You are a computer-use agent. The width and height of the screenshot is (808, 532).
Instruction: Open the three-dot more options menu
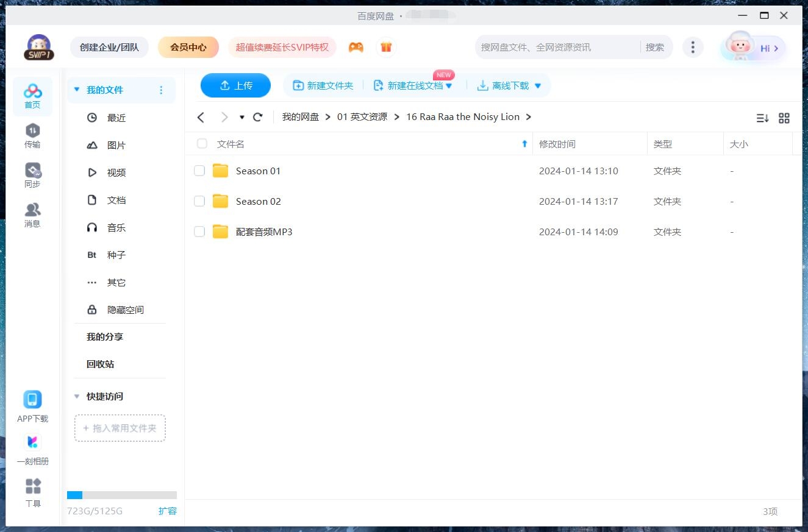coord(693,47)
